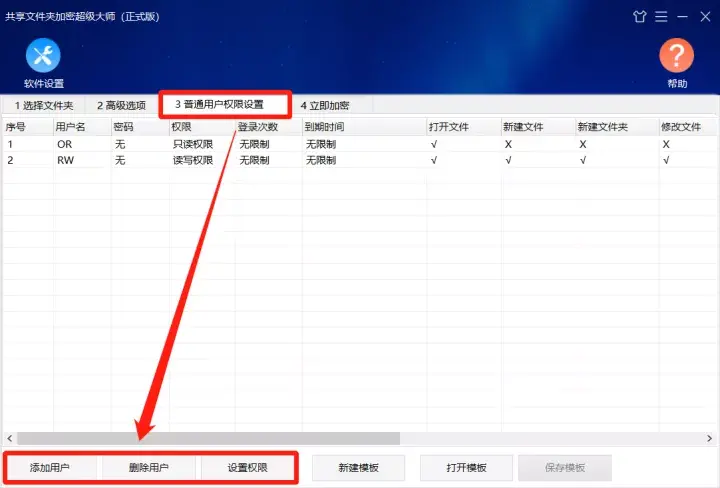The height and width of the screenshot is (488, 720).
Task: Click the skin shirt icon in title bar
Action: (640, 17)
